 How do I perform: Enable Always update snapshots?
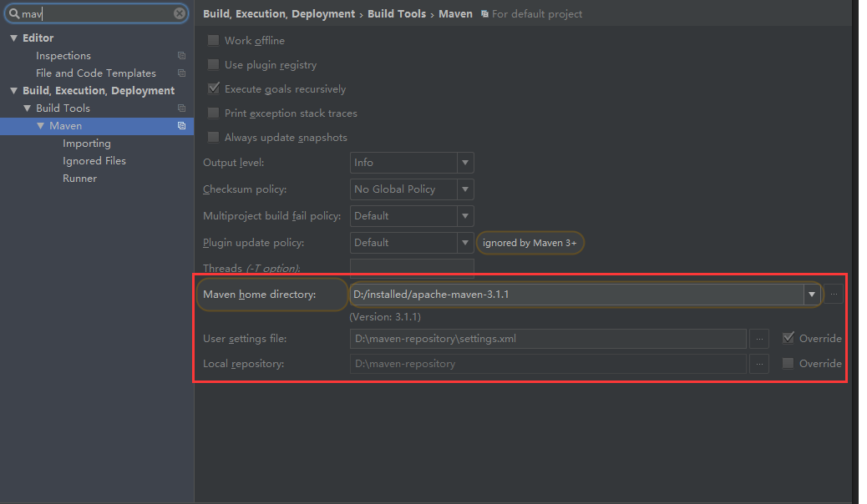(213, 137)
